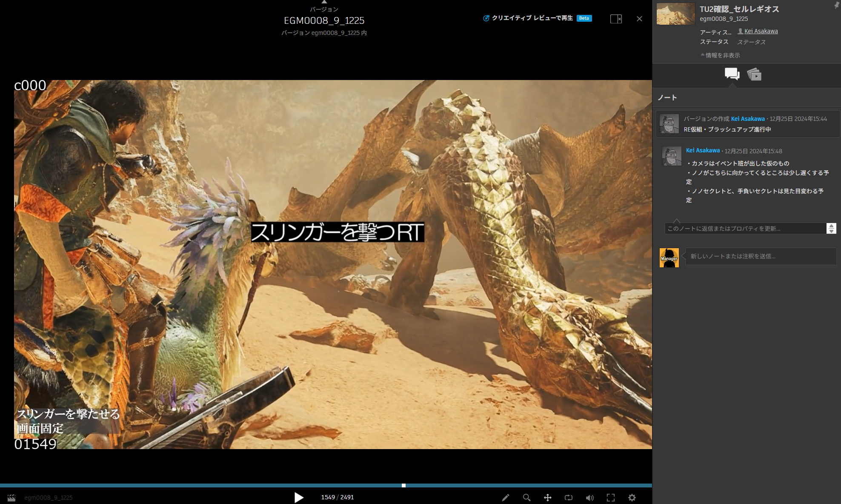This screenshot has width=841, height=504.
Task: Enter fullscreen mode
Action: [611, 498]
